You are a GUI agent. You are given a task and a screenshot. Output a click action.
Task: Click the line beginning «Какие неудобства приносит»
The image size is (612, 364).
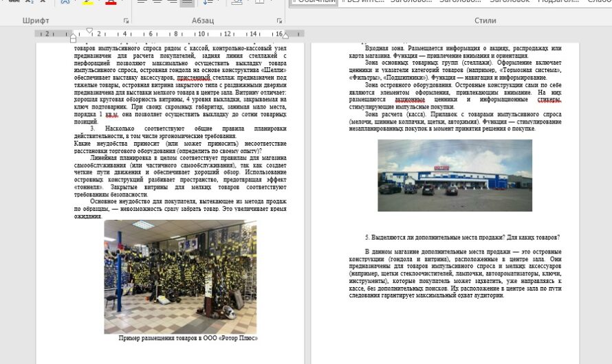click(180, 144)
